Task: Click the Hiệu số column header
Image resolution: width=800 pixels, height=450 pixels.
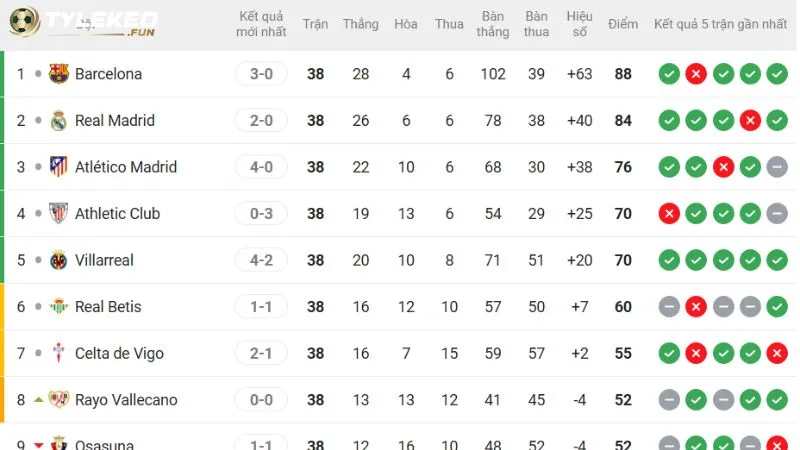Action: 580,24
